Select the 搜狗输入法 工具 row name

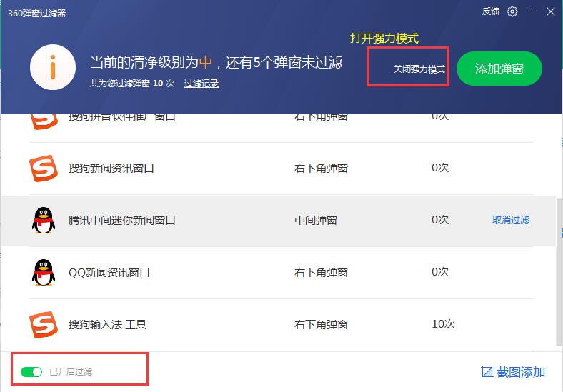[107, 324]
